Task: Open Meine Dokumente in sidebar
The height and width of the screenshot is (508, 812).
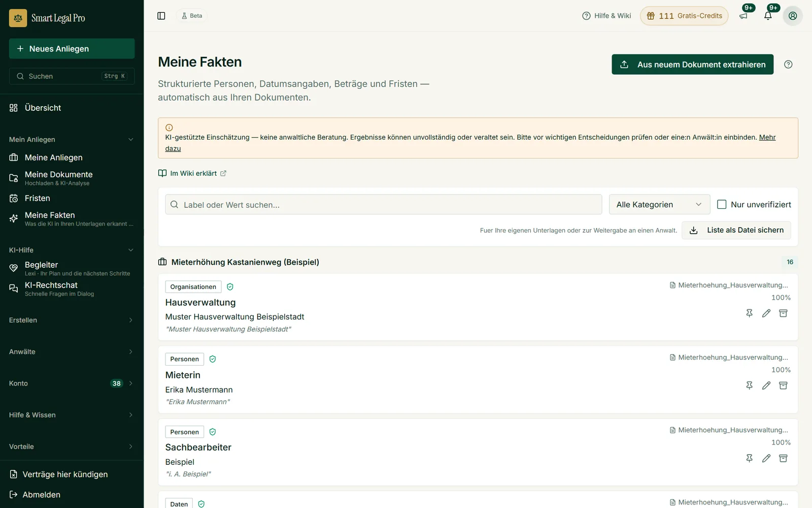Action: point(72,178)
